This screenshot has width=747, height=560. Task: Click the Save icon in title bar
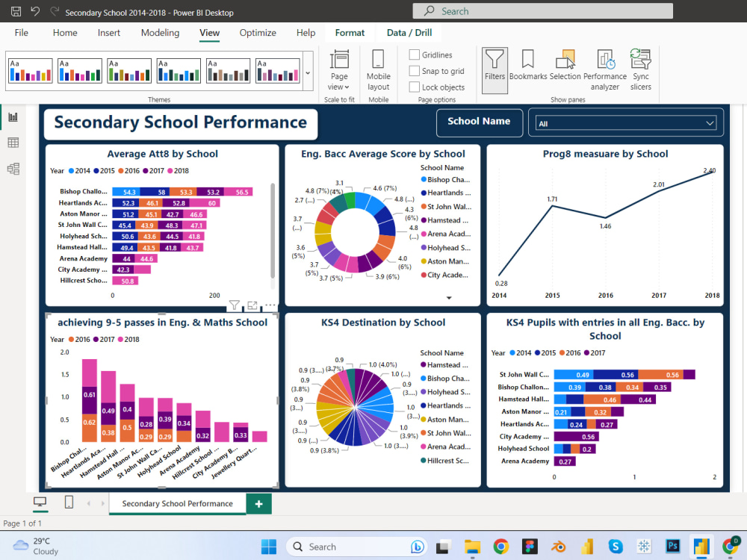point(16,11)
